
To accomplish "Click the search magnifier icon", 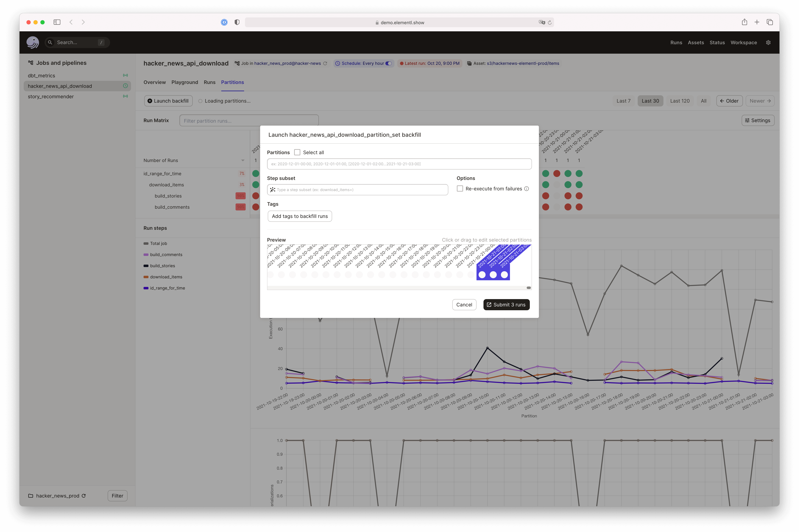I will coord(50,42).
